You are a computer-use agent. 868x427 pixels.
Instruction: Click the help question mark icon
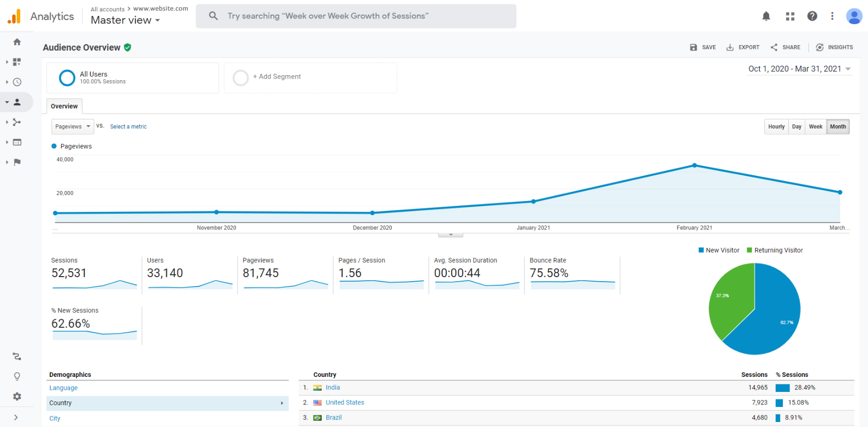(x=812, y=16)
